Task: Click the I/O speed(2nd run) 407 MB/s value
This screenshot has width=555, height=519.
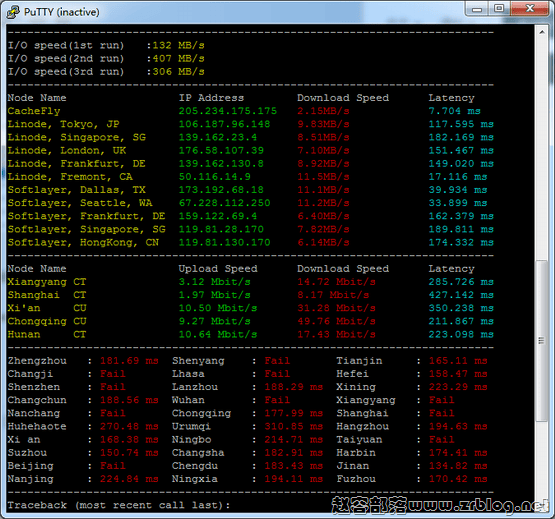Action: pyautogui.click(x=178, y=58)
